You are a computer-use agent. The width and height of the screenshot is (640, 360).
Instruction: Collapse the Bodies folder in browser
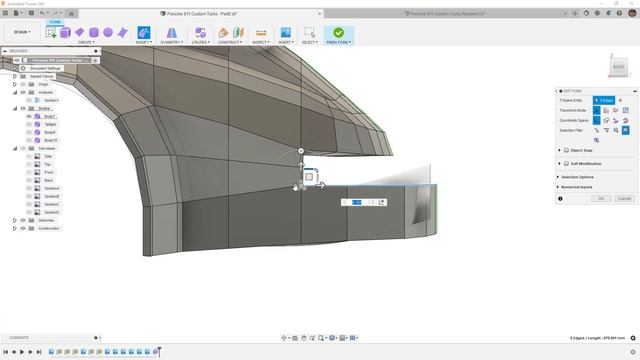15,108
